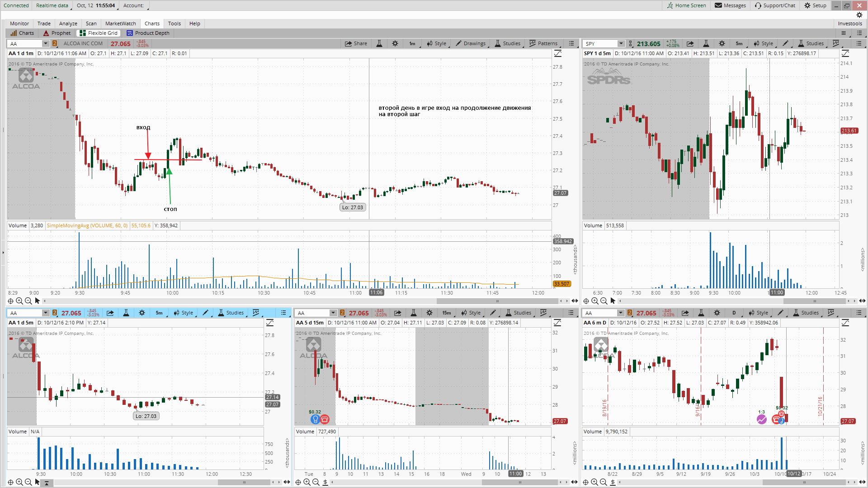Select Flexible Grid subtab

pyautogui.click(x=99, y=33)
